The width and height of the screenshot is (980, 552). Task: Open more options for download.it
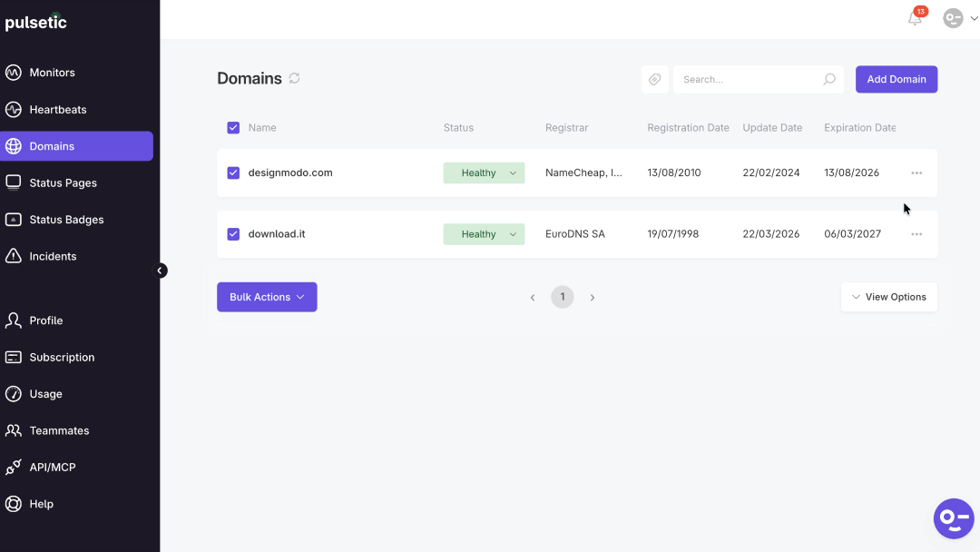pyautogui.click(x=916, y=234)
